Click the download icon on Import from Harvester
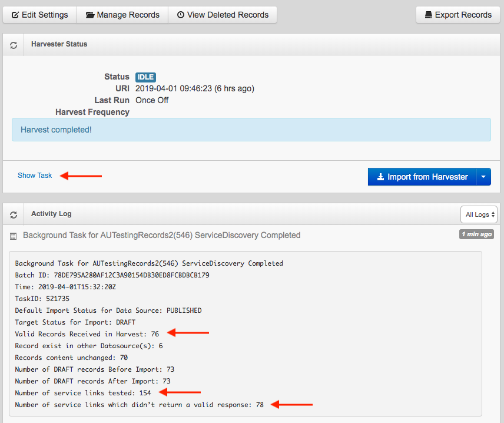504x423 pixels. click(381, 177)
